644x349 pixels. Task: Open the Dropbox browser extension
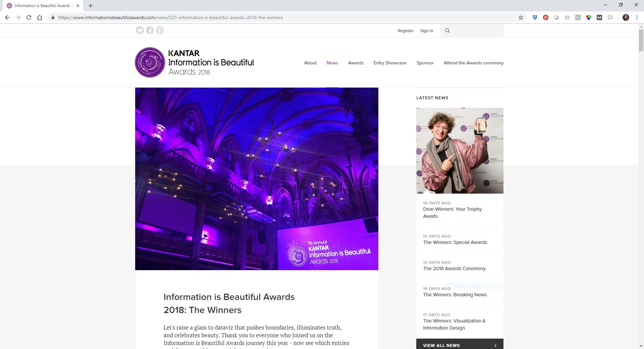point(535,17)
